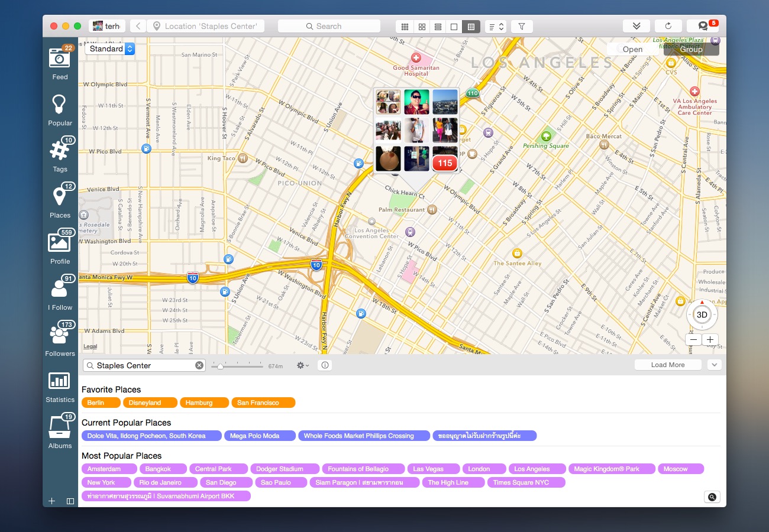Click the filter funnel icon
The width and height of the screenshot is (769, 532).
(522, 26)
